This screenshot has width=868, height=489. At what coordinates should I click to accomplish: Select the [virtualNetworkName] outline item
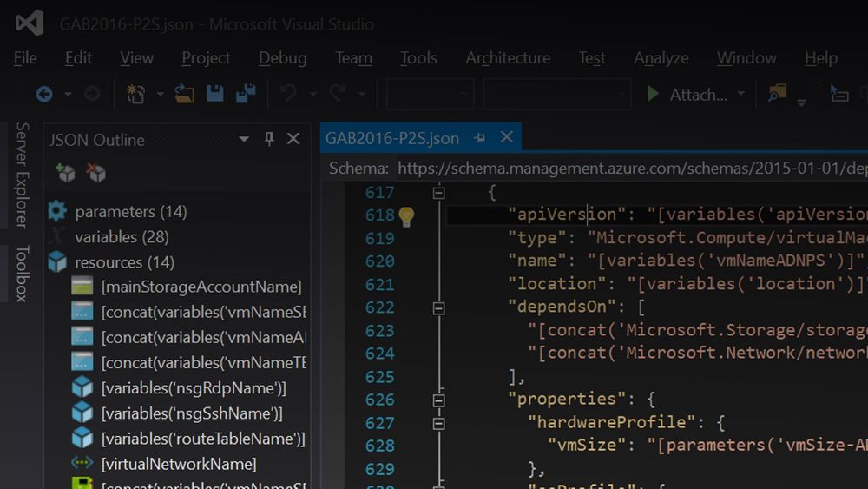(179, 464)
